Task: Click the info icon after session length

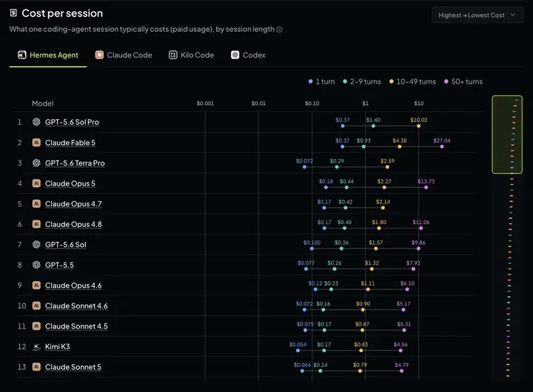Action: pyautogui.click(x=279, y=30)
